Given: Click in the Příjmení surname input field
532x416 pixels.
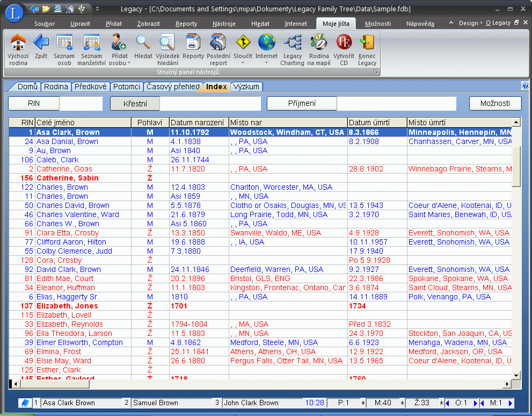Looking at the screenshot, I should click(397, 103).
